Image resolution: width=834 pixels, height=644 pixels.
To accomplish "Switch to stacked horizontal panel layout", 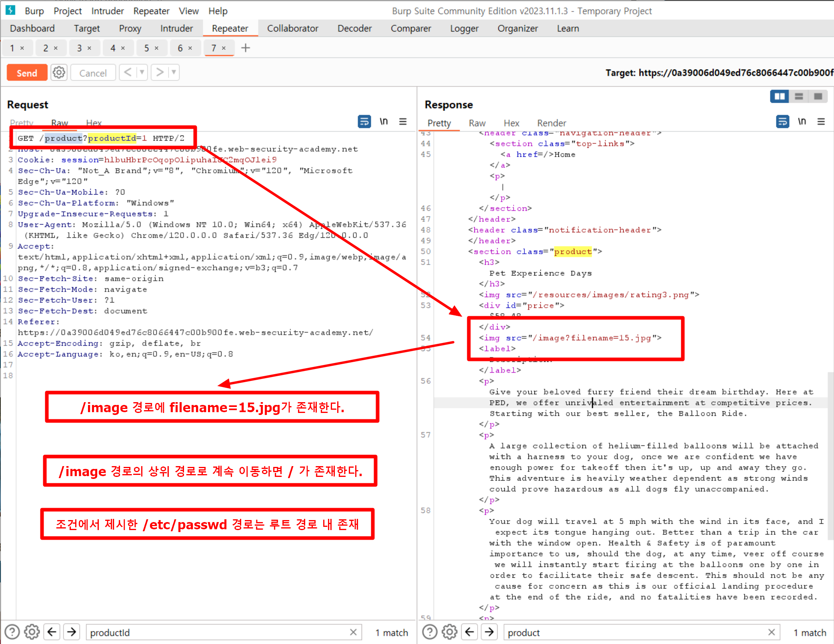I will coord(799,96).
